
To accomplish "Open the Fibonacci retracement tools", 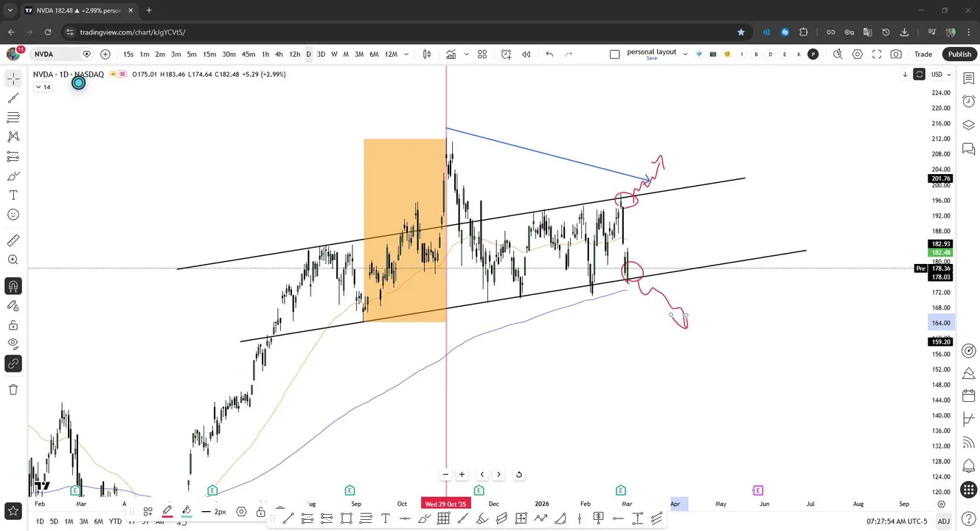I will click(x=13, y=117).
